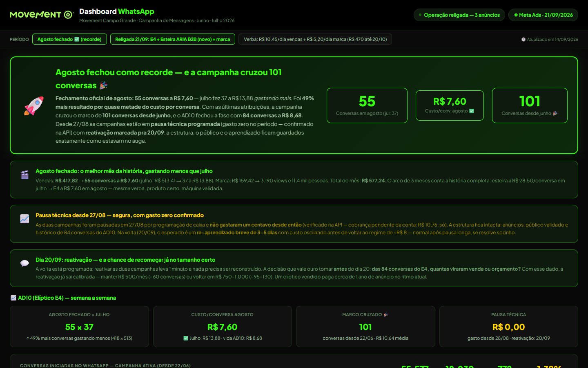Screen dimensions: 588x368
Task: Click the 'Meta Ads · 21/09/2026' badge
Action: point(543,15)
